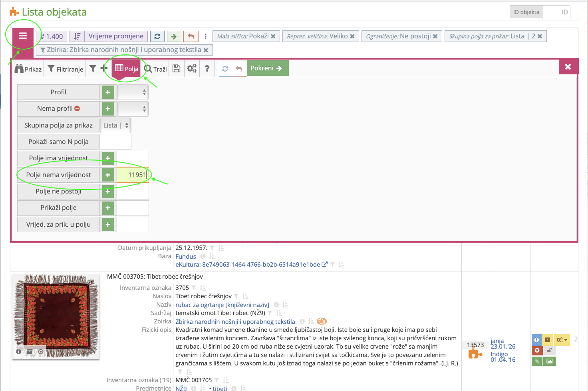Screen dimensions: 588x391
Task: Open the stepper dropdown next to Profil
Action: pyautogui.click(x=133, y=92)
